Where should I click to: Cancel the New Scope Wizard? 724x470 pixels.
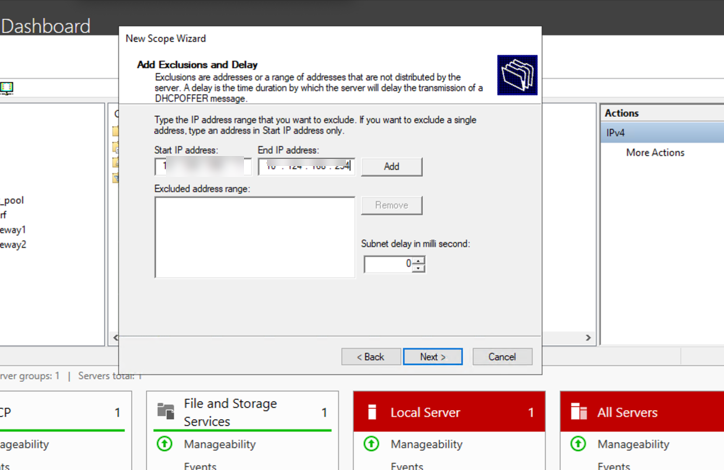(502, 357)
